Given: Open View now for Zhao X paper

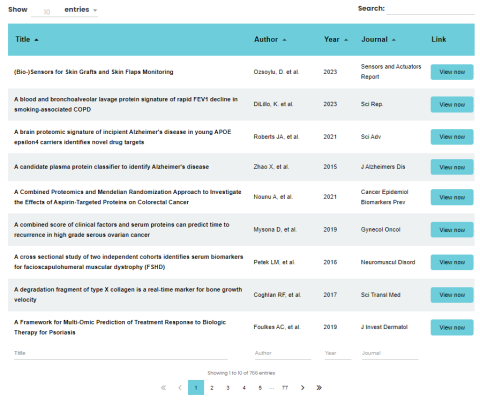Looking at the screenshot, I should click(452, 167).
